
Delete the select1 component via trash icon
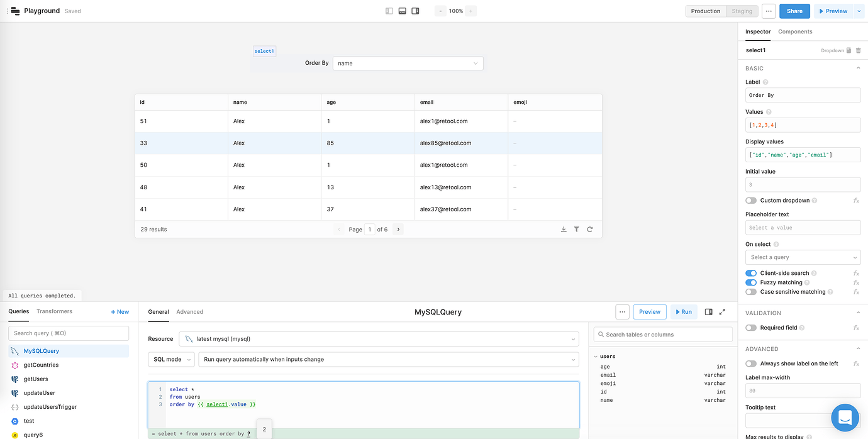859,50
